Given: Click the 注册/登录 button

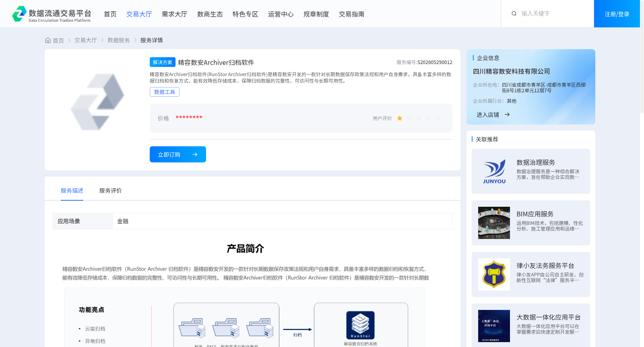Looking at the screenshot, I should point(617,14).
